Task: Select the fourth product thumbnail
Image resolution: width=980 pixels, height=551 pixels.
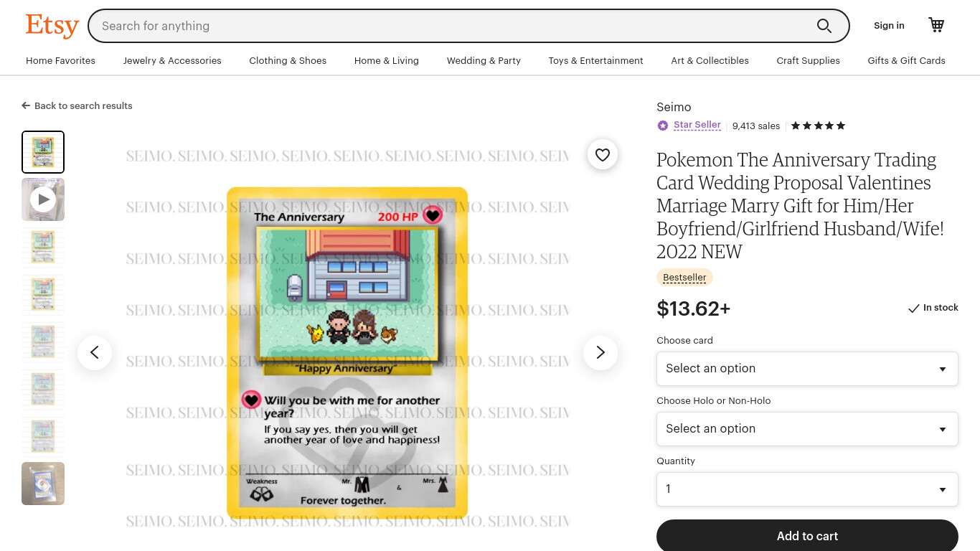Action: tap(43, 294)
